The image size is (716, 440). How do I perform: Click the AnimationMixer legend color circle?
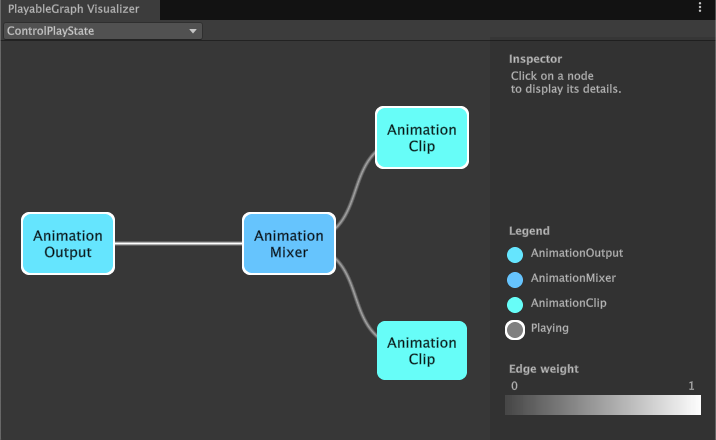(516, 279)
